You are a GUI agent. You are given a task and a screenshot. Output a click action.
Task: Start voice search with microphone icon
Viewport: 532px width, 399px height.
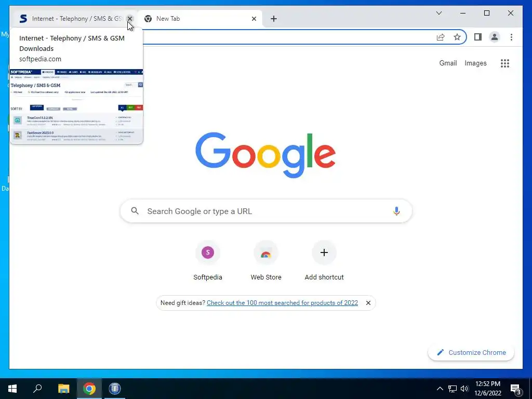396,211
